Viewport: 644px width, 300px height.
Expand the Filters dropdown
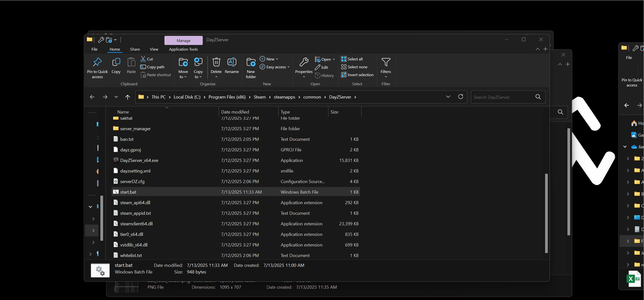[386, 68]
